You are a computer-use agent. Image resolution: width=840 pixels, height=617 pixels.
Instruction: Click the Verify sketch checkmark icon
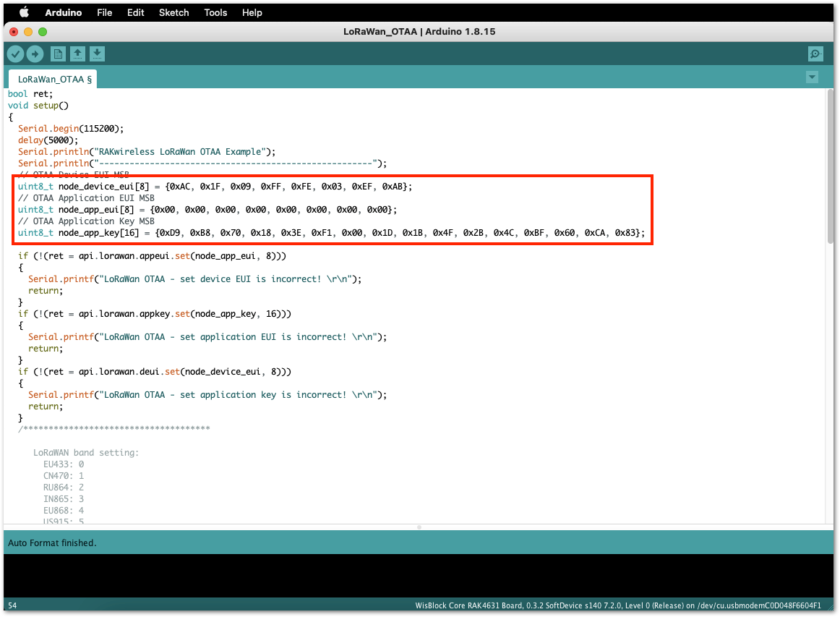[15, 54]
